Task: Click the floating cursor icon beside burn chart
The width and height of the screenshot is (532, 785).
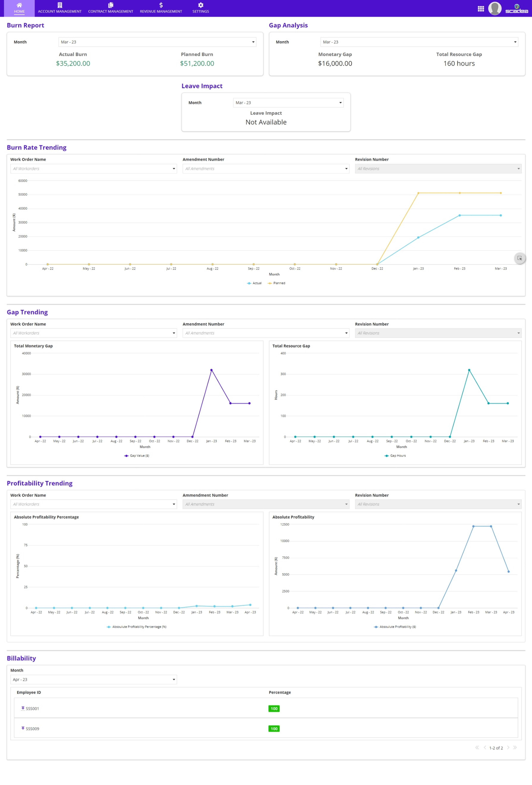Action: pyautogui.click(x=520, y=258)
